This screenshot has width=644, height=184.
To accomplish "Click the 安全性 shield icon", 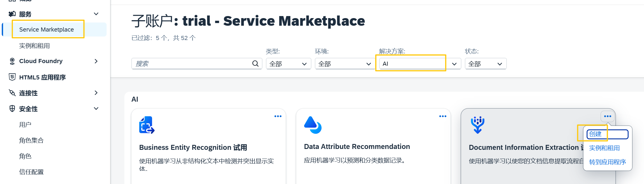I will 12,109.
